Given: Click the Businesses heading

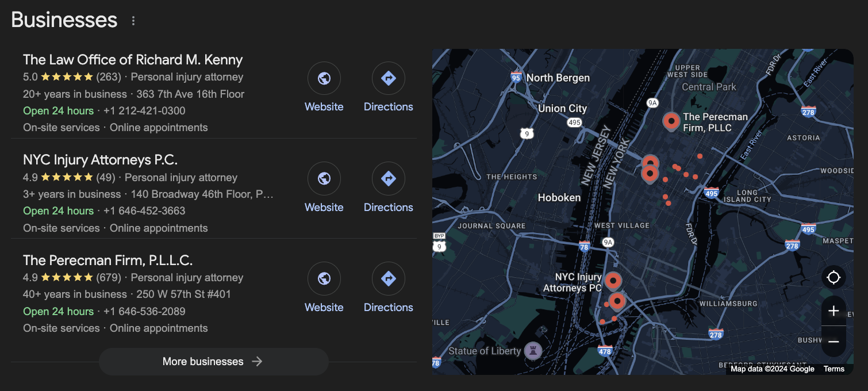Looking at the screenshot, I should coord(64,20).
